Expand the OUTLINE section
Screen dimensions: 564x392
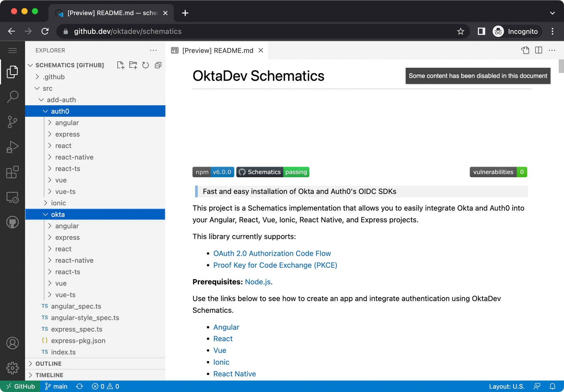click(49, 364)
